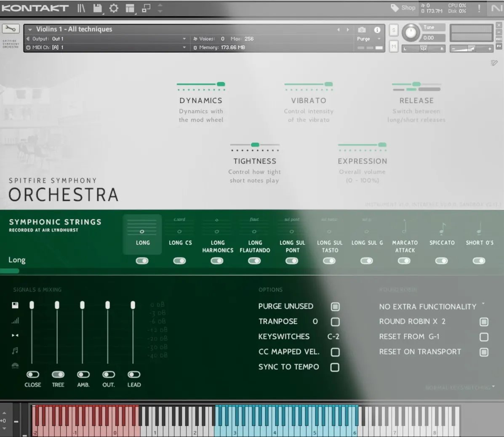Click the mixer save preset chip icon

point(15,305)
